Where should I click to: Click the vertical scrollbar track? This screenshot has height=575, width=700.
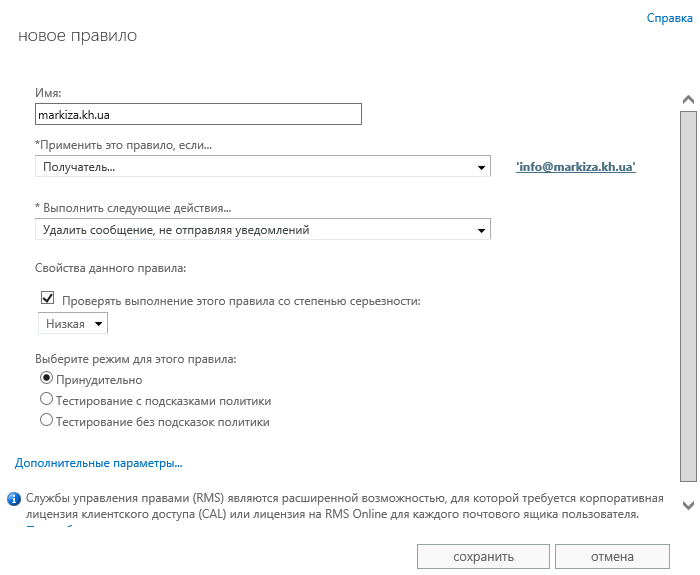[687, 300]
